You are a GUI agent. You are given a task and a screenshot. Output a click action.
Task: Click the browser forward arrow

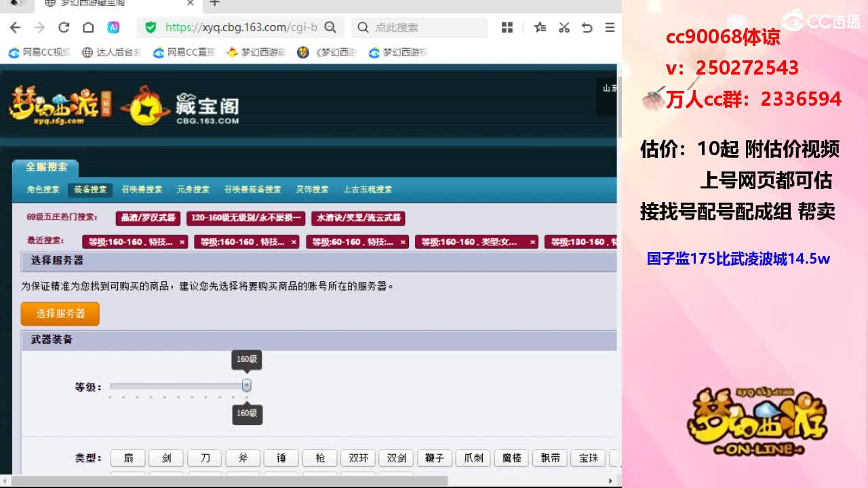point(40,27)
